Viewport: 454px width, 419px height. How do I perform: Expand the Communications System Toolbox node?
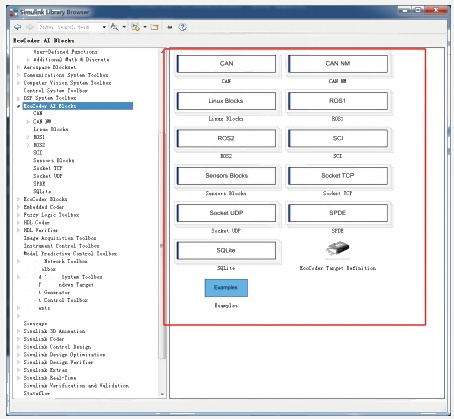pyautogui.click(x=18, y=75)
